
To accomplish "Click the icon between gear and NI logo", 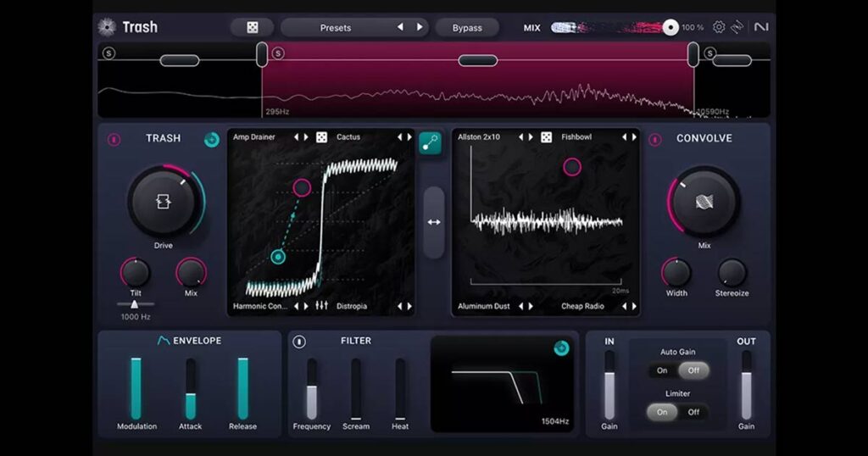I will 737,27.
